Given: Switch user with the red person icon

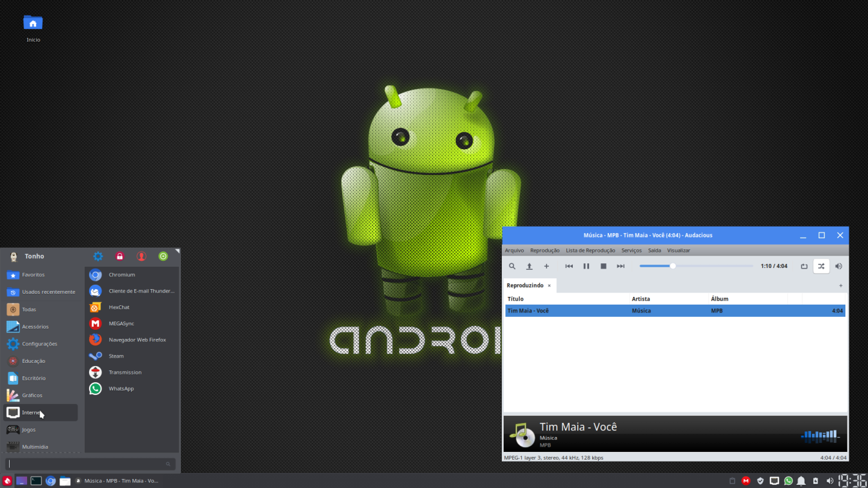Looking at the screenshot, I should pyautogui.click(x=141, y=256).
